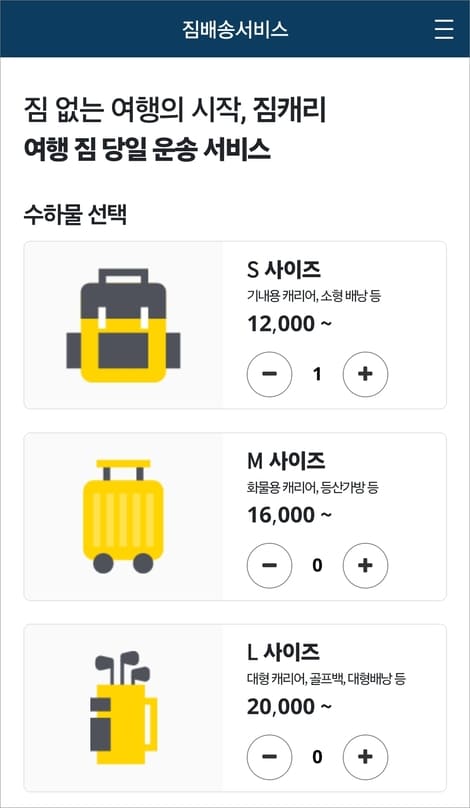Click the M size quantity value 0

pos(317,566)
